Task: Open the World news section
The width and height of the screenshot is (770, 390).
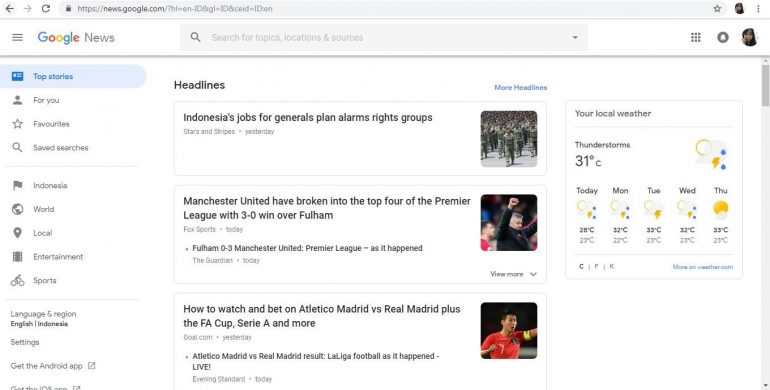Action: [x=44, y=209]
